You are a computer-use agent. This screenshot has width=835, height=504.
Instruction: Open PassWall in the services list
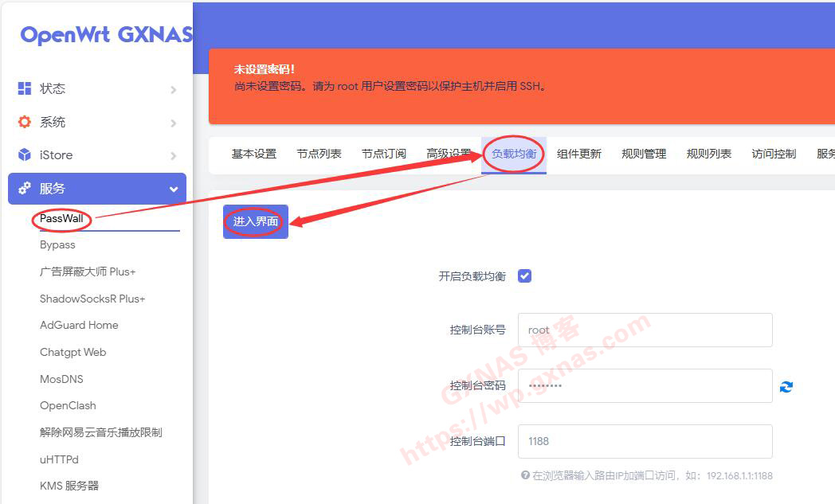(61, 218)
